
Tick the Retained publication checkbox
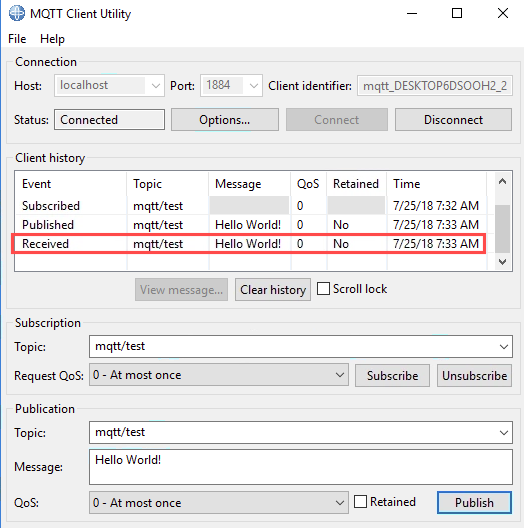(x=360, y=502)
